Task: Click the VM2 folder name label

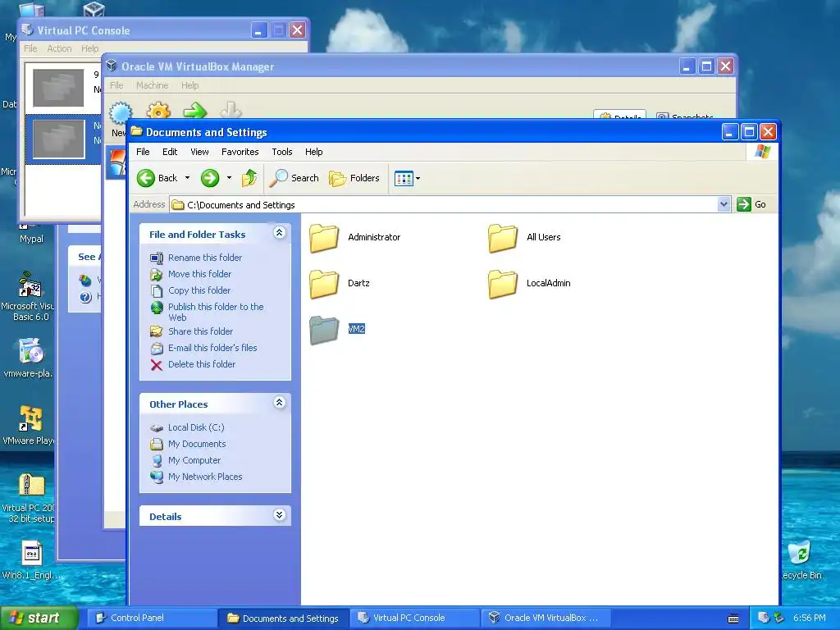Action: (x=356, y=329)
